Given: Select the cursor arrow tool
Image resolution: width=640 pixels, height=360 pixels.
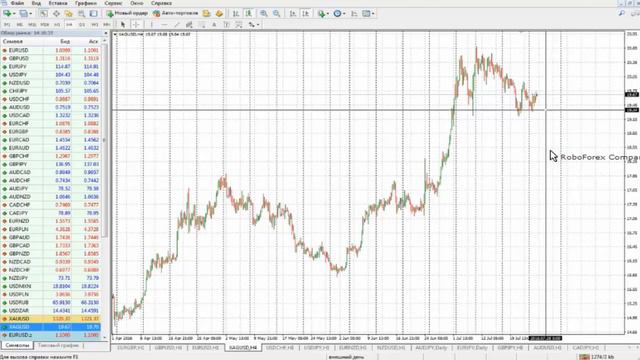Looking at the screenshot, I should [123, 24].
